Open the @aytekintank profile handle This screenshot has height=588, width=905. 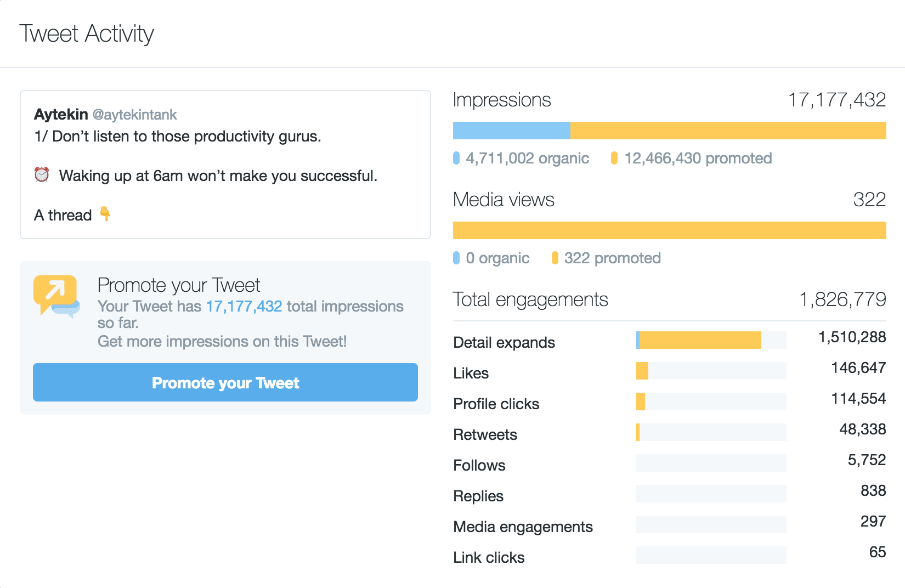[135, 114]
